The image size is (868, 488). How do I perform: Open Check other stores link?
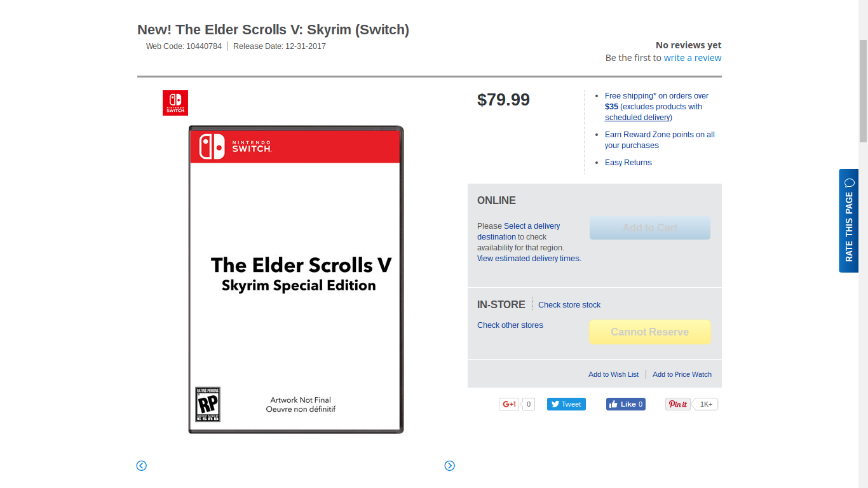click(x=510, y=325)
